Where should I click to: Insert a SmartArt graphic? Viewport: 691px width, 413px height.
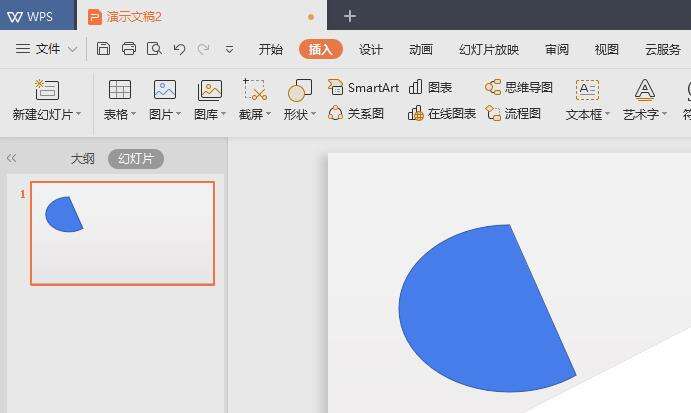[x=364, y=87]
